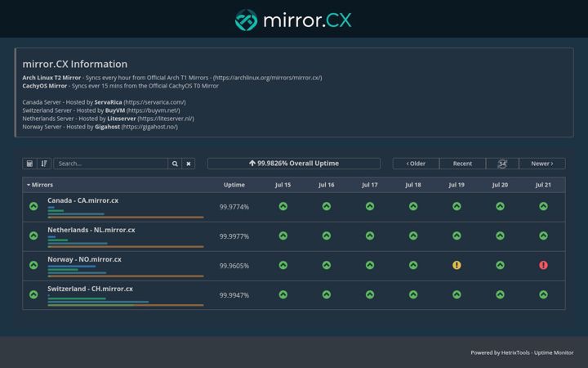588x368 pixels.
Task: Click Norway uptime value 99.9605%
Action: (234, 266)
